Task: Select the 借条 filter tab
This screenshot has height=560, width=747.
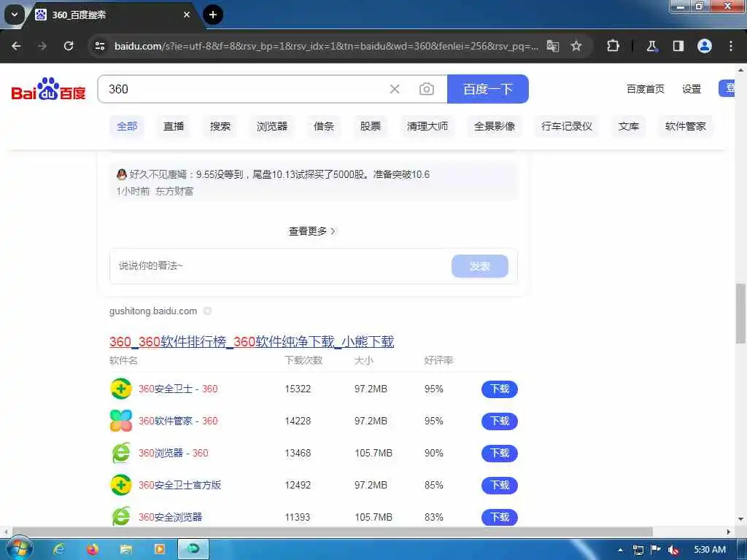Action: pos(324,126)
